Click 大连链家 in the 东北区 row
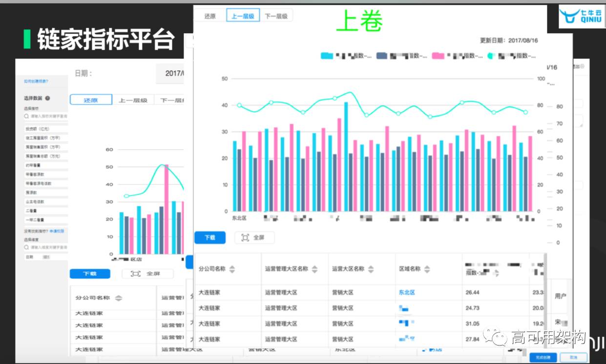 pyautogui.click(x=209, y=292)
